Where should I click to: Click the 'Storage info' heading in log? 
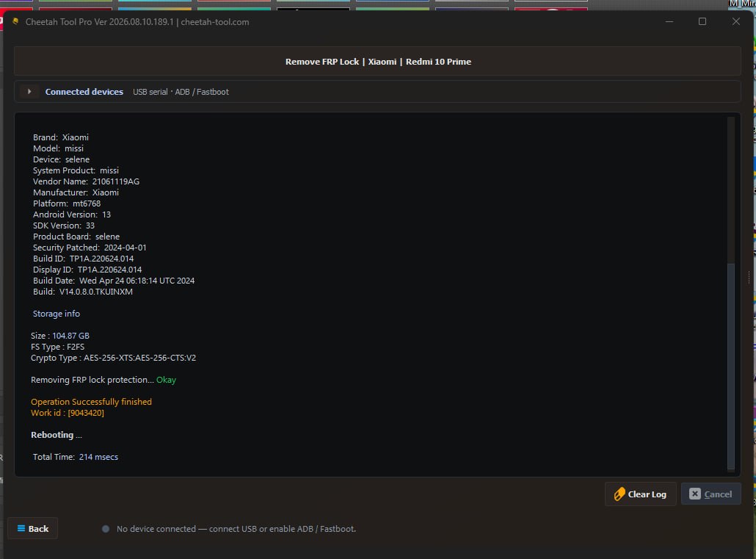57,314
